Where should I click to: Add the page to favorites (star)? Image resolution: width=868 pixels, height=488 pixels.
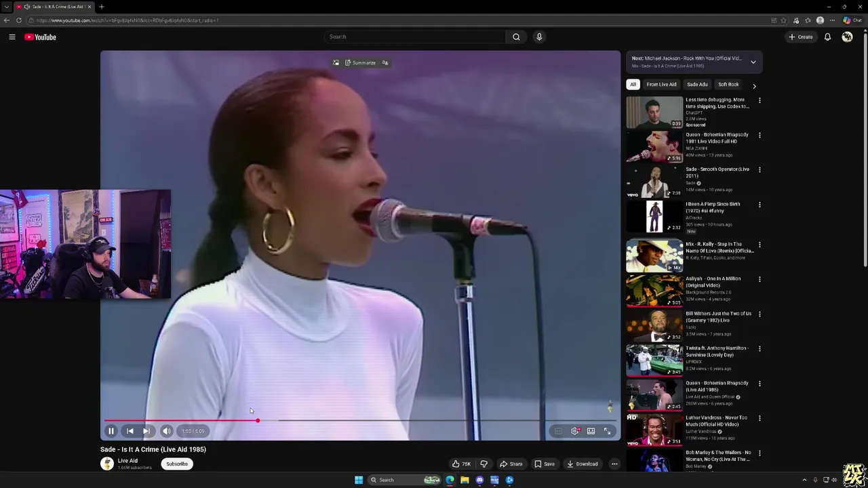point(783,20)
